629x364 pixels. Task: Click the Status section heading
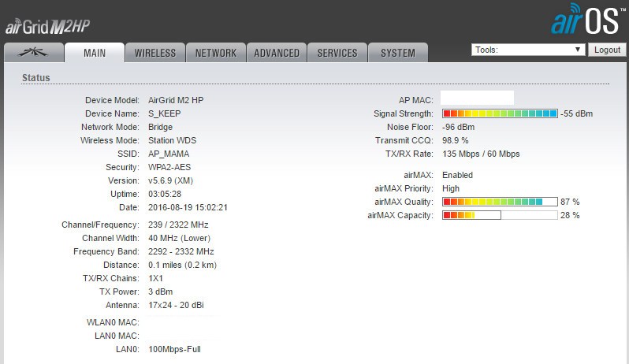click(x=35, y=78)
